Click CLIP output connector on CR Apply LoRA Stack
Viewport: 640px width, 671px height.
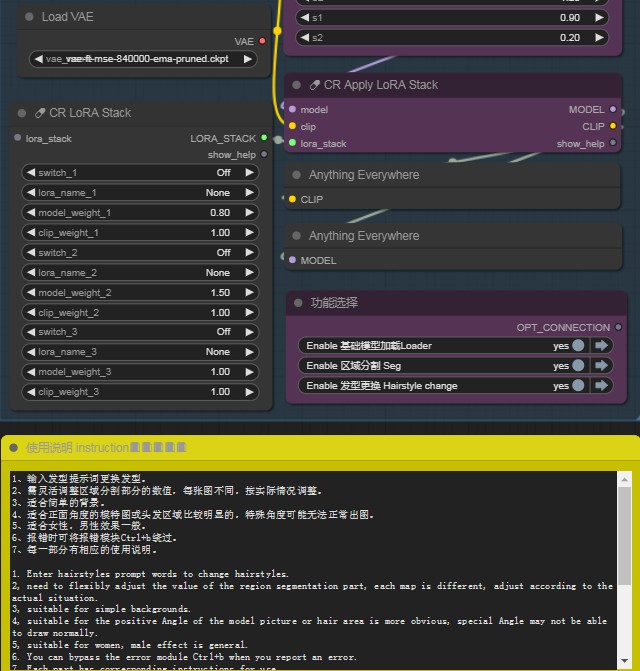point(613,126)
